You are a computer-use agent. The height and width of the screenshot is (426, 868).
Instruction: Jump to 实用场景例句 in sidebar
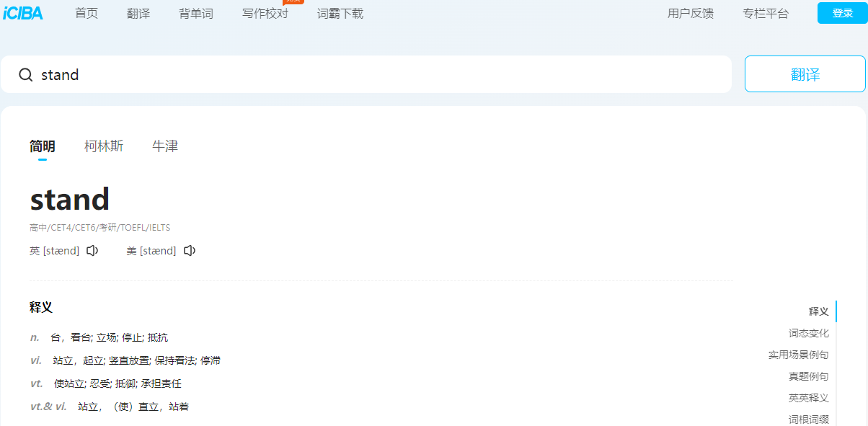(x=799, y=355)
